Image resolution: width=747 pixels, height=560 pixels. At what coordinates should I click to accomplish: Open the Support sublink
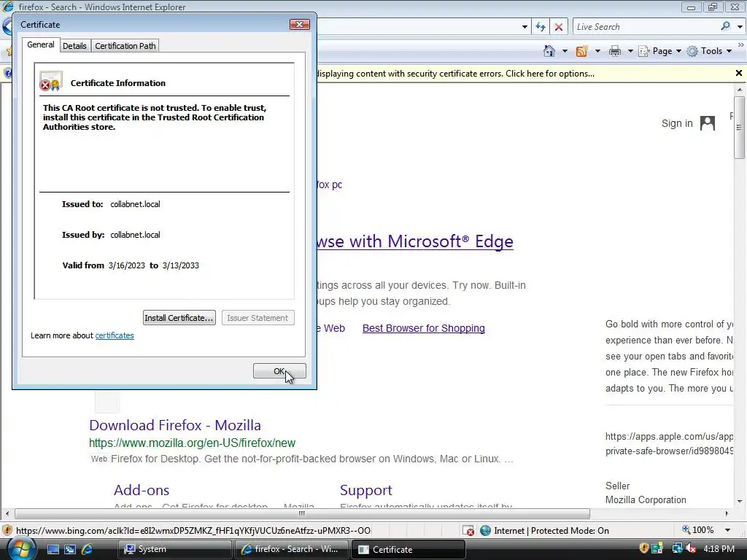click(x=366, y=490)
